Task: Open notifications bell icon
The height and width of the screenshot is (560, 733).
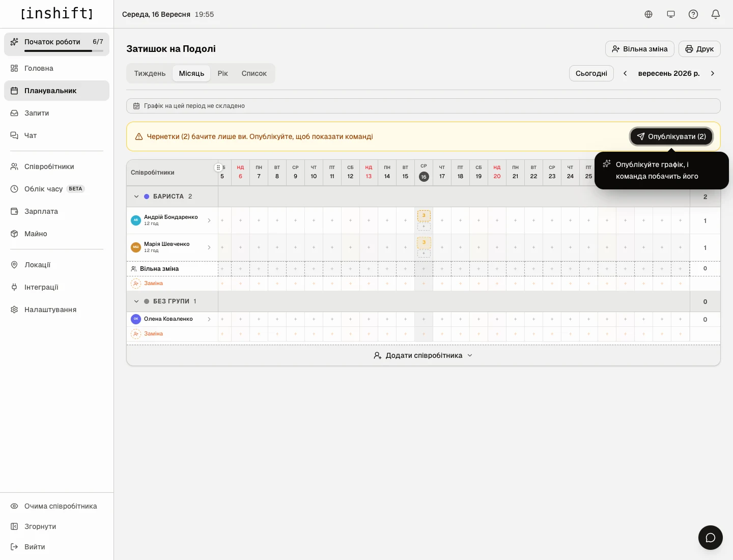Action: click(x=716, y=14)
